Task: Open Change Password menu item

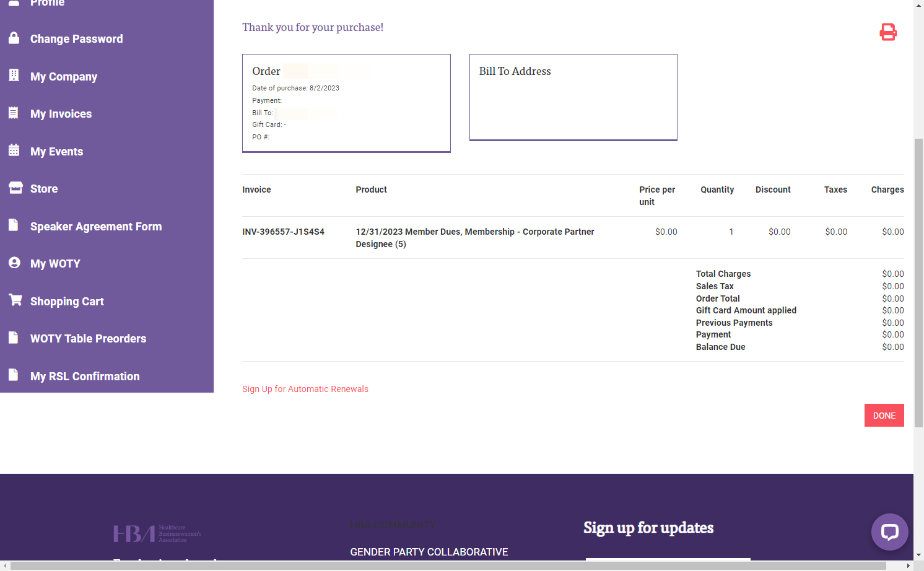Action: pos(77,39)
